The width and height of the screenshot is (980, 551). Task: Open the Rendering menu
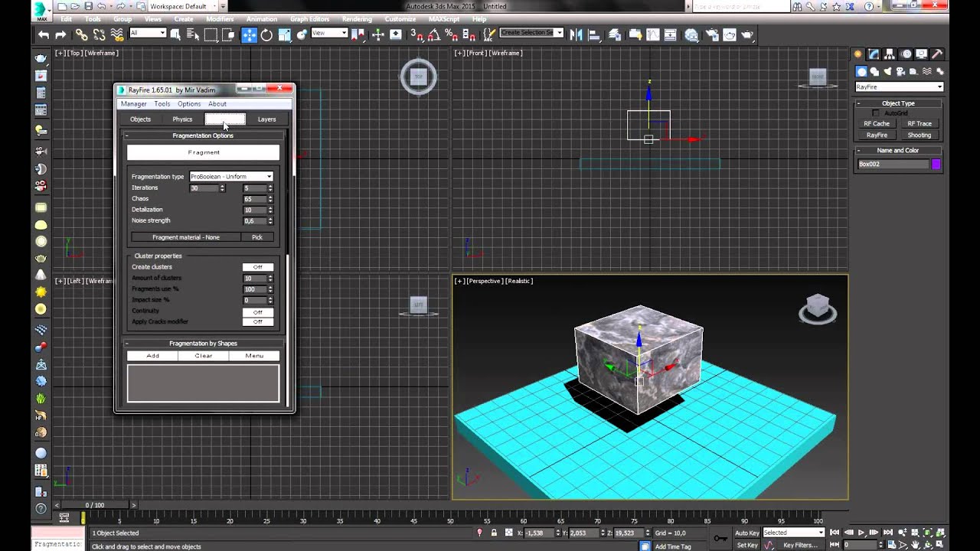[x=357, y=18]
